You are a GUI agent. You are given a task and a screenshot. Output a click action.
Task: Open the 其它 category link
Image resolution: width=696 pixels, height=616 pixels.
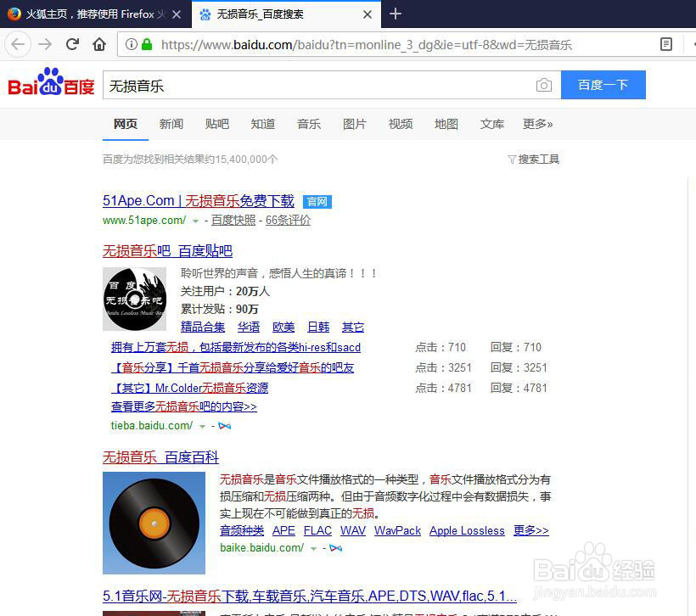(x=353, y=327)
